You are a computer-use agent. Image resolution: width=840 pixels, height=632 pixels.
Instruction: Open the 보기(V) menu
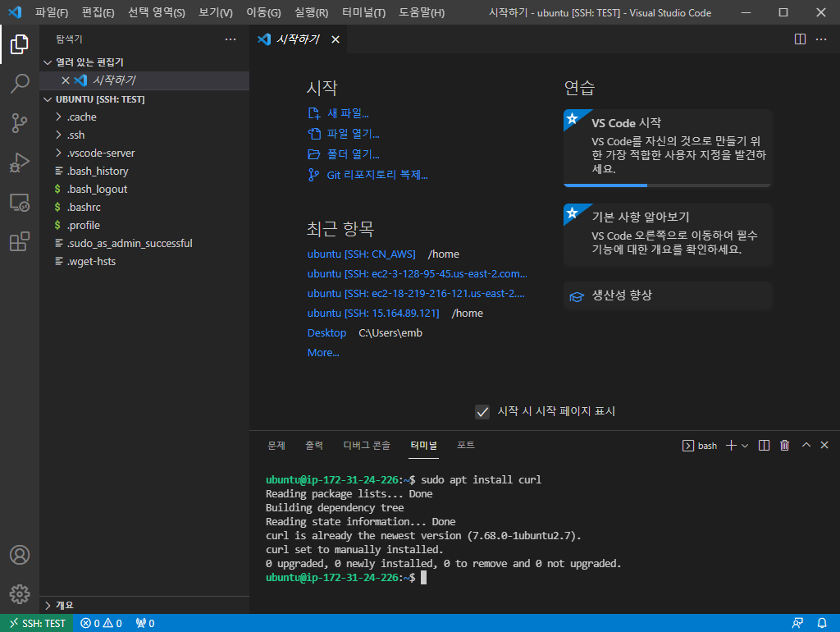[216, 12]
